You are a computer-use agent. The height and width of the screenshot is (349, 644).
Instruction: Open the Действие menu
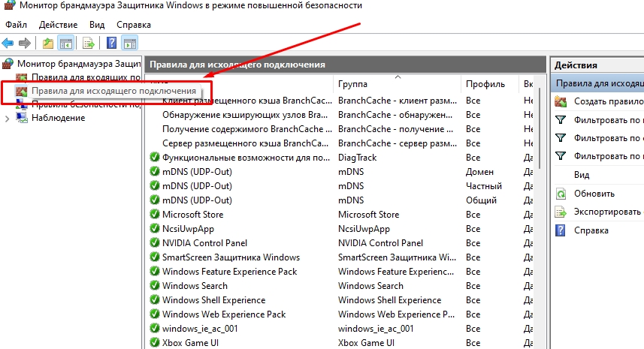[x=58, y=25]
